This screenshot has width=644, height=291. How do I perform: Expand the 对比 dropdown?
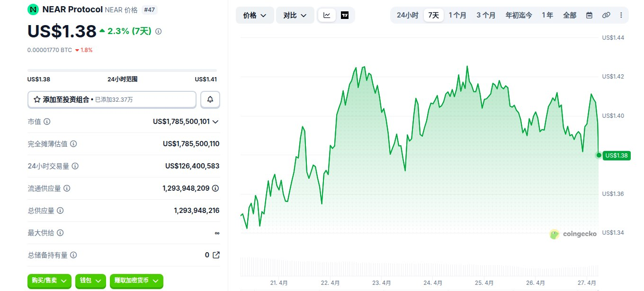click(295, 15)
